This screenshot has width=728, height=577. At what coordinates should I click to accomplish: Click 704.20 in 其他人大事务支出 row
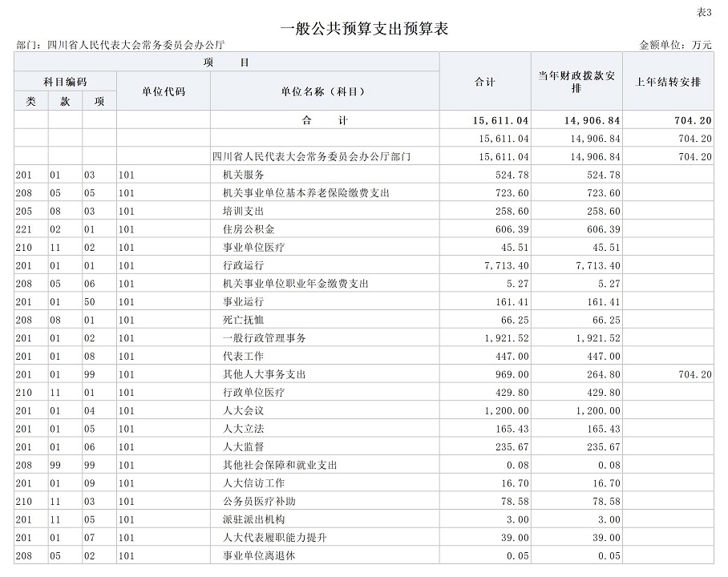(x=695, y=374)
